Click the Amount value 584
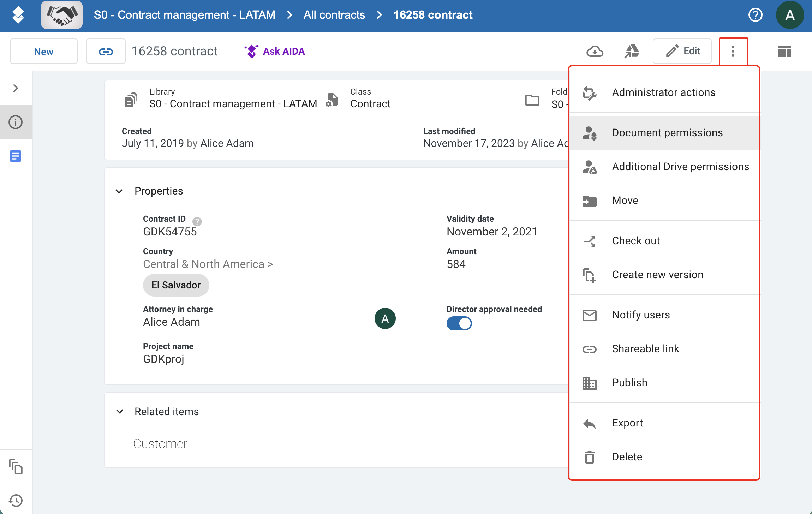Viewport: 812px width, 514px height. [456, 264]
